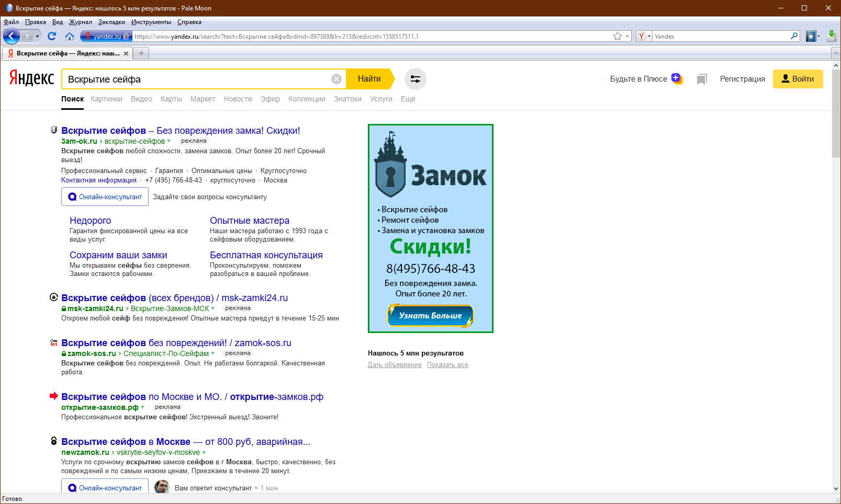This screenshot has width=841, height=504.
Task: Close the Вскрытие сейфа tab
Action: click(126, 53)
